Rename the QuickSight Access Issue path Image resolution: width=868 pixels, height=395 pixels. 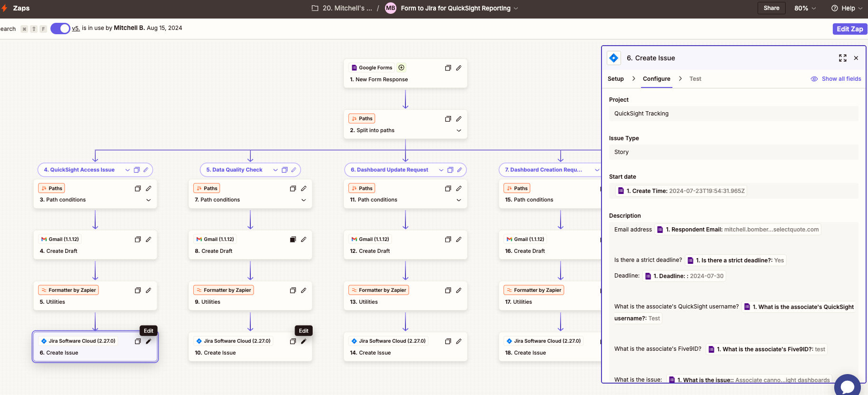[x=146, y=170]
